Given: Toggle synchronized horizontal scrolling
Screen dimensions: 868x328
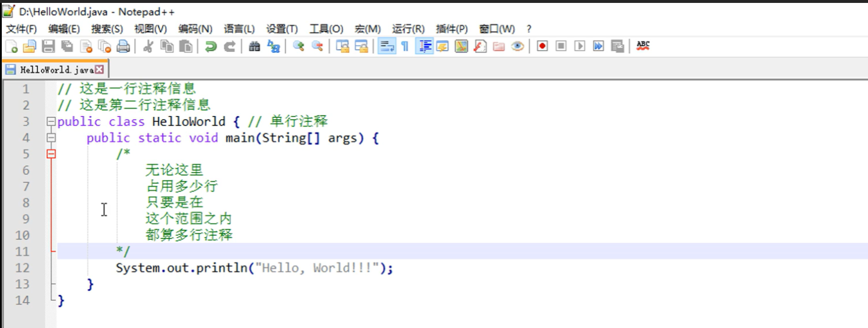Looking at the screenshot, I should 361,46.
